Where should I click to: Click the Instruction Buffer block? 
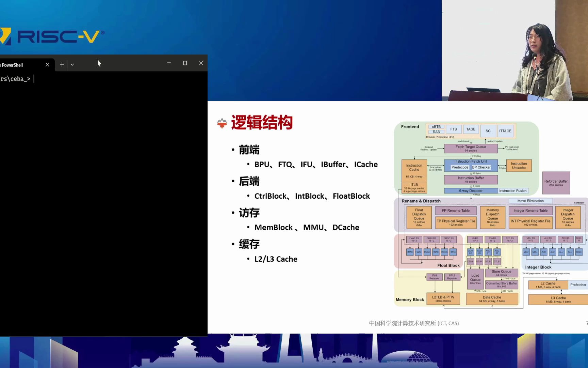click(x=471, y=180)
